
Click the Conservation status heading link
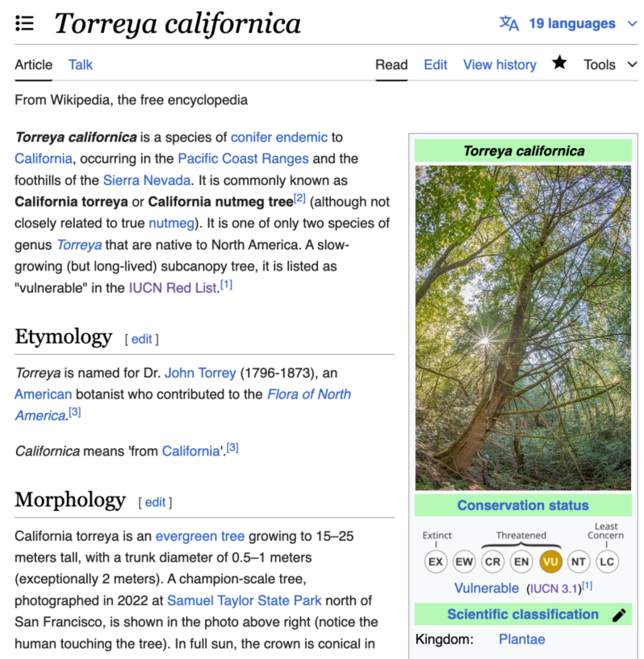(523, 505)
